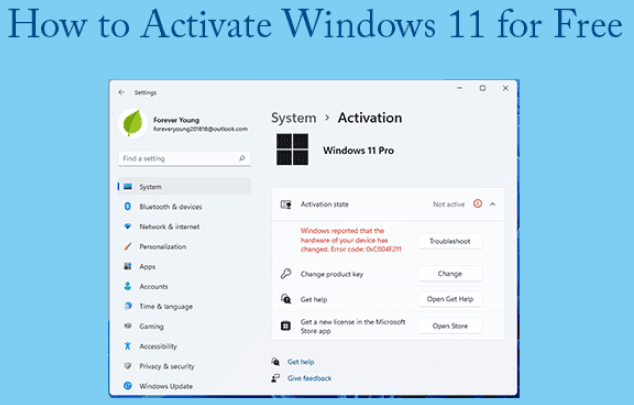Click the Bluetooth & devices icon
This screenshot has width=634, height=405.
click(x=127, y=206)
